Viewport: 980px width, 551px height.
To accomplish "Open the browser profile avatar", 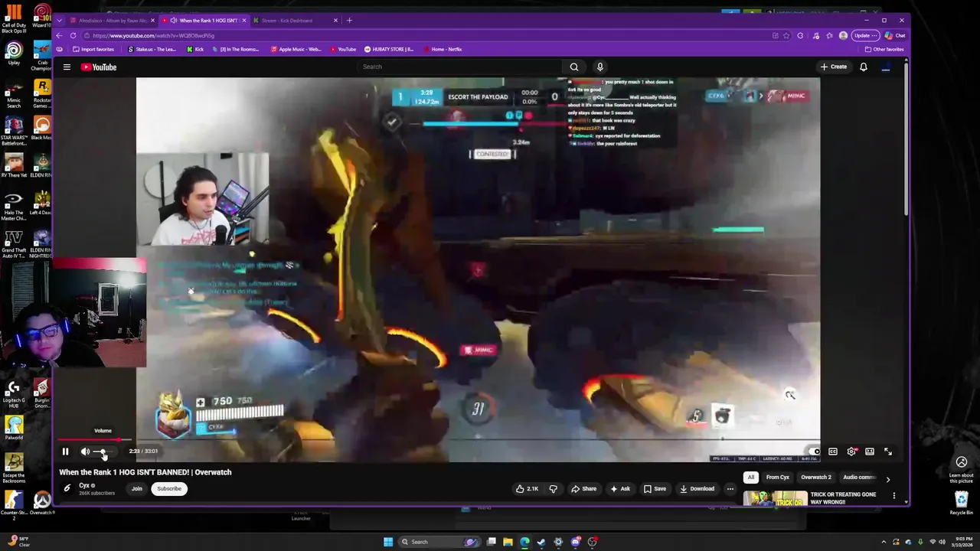I will click(x=843, y=35).
